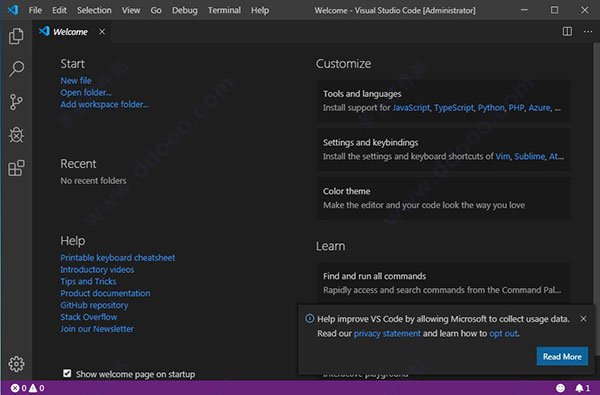Open Tips and Tricks link

click(x=88, y=281)
